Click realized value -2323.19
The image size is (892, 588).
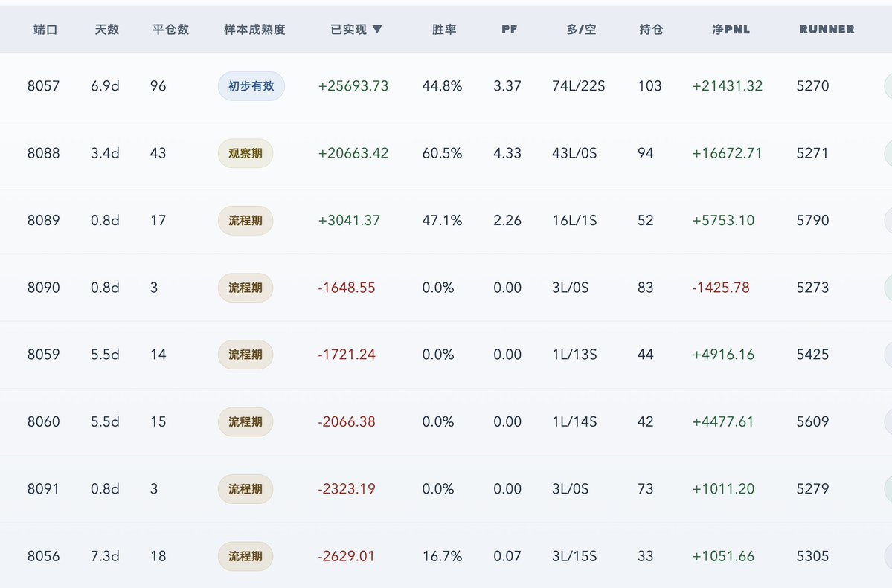tap(347, 488)
